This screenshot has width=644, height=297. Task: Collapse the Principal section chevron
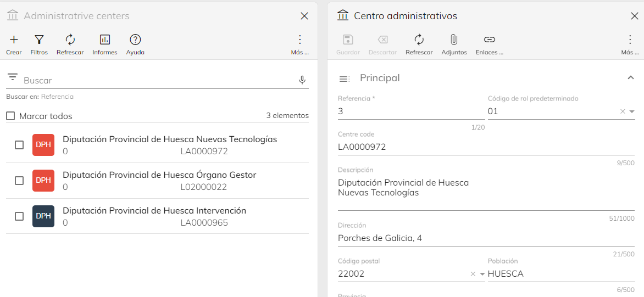pyautogui.click(x=631, y=78)
